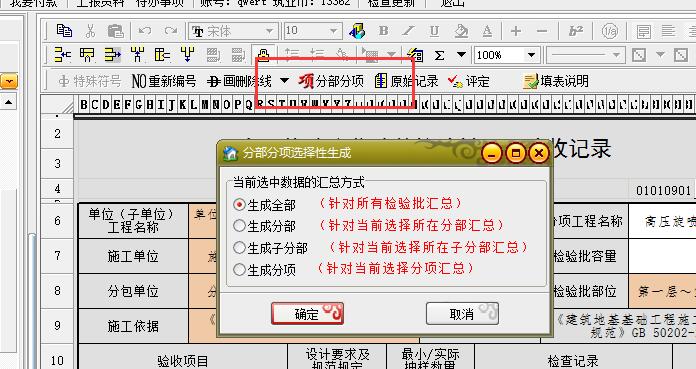Select 生成分项 radio option
This screenshot has width=696, height=369.
point(239,269)
